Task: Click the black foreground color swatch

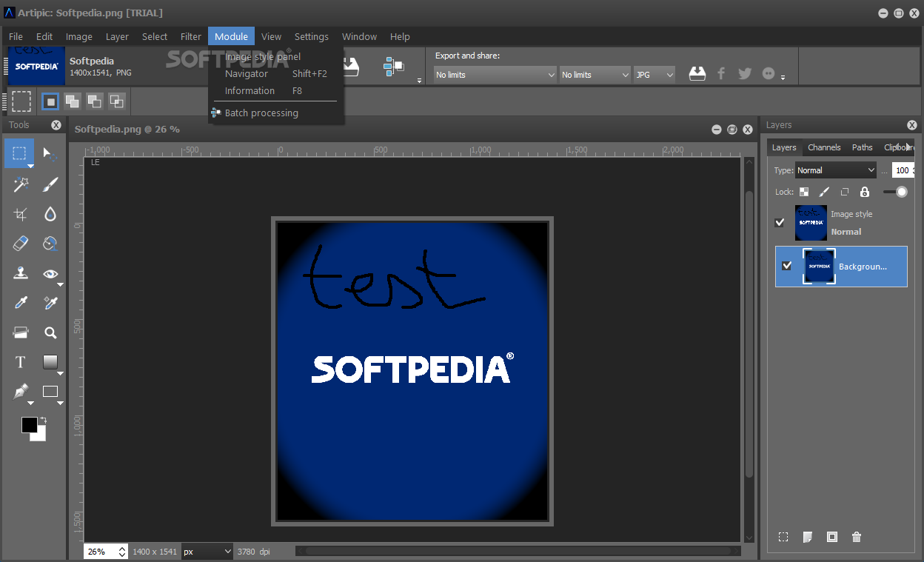Action: point(30,425)
